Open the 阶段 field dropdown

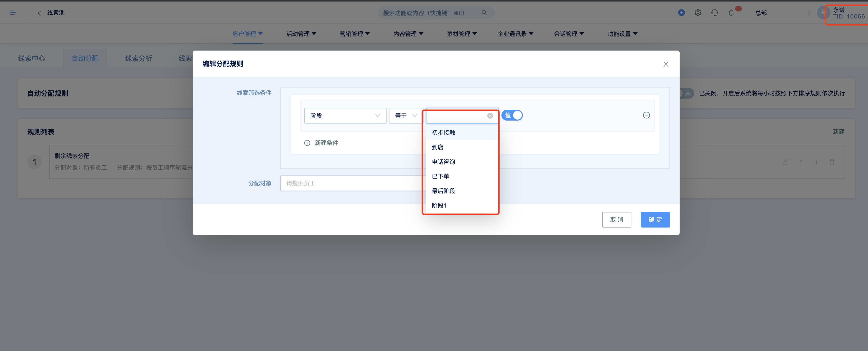click(x=345, y=116)
